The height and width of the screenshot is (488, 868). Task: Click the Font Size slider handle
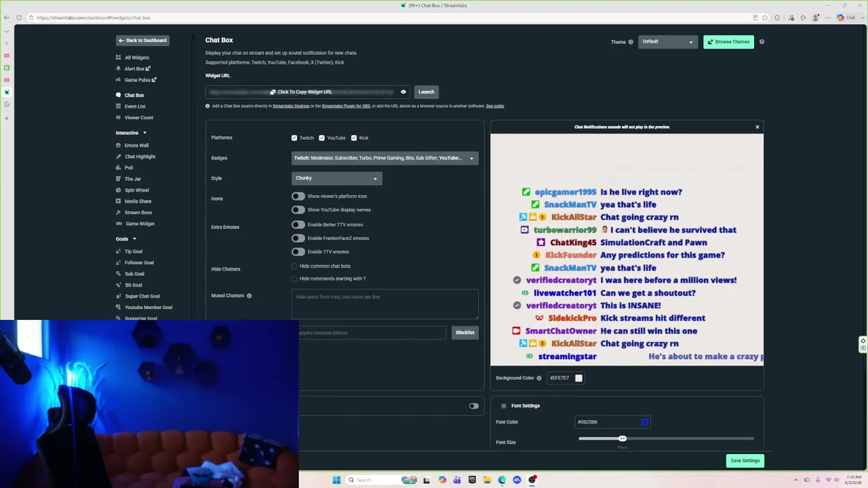[x=623, y=439]
